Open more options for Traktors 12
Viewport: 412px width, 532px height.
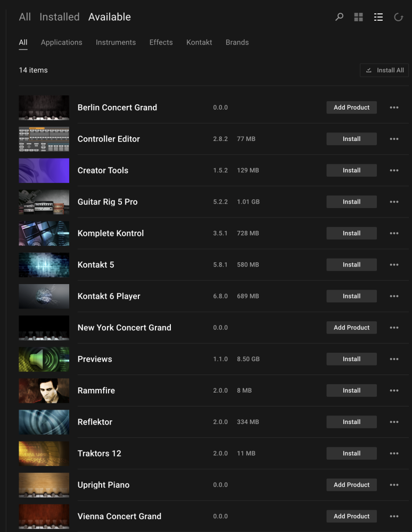[x=394, y=453]
